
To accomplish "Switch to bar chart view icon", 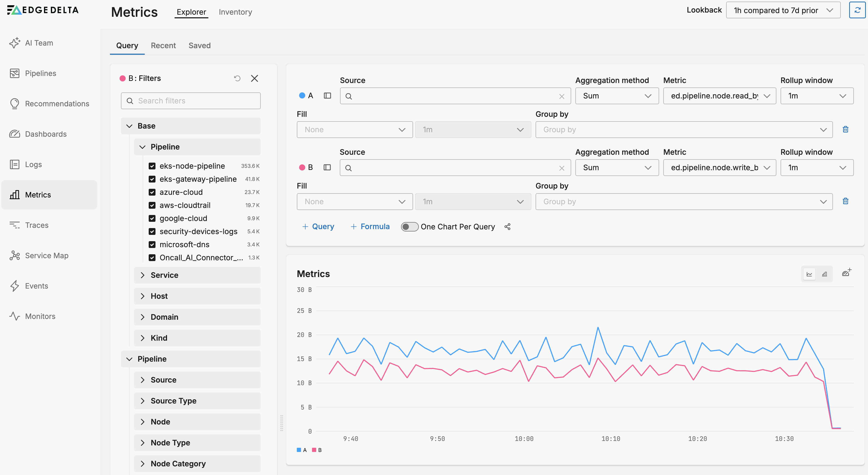I will click(x=824, y=274).
